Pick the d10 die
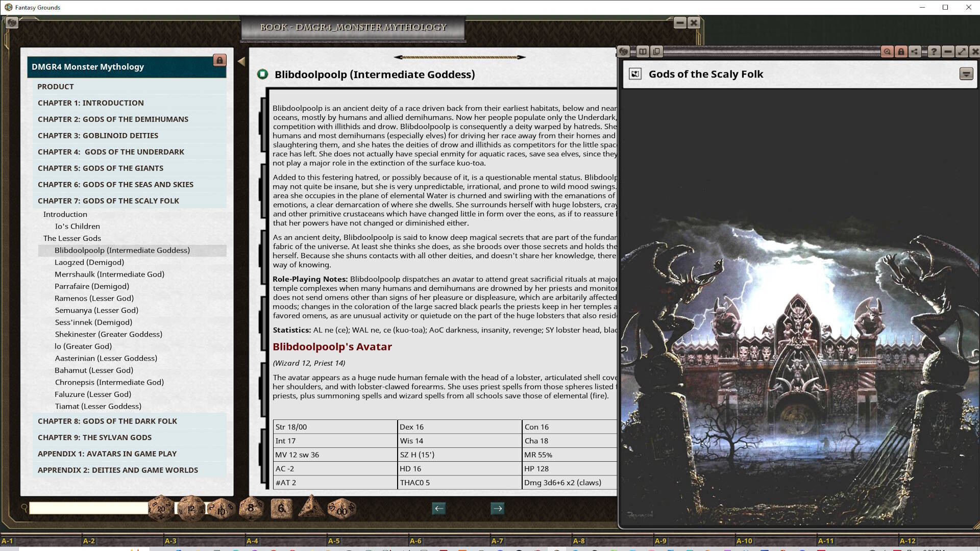This screenshot has width=980, height=551. click(x=221, y=509)
